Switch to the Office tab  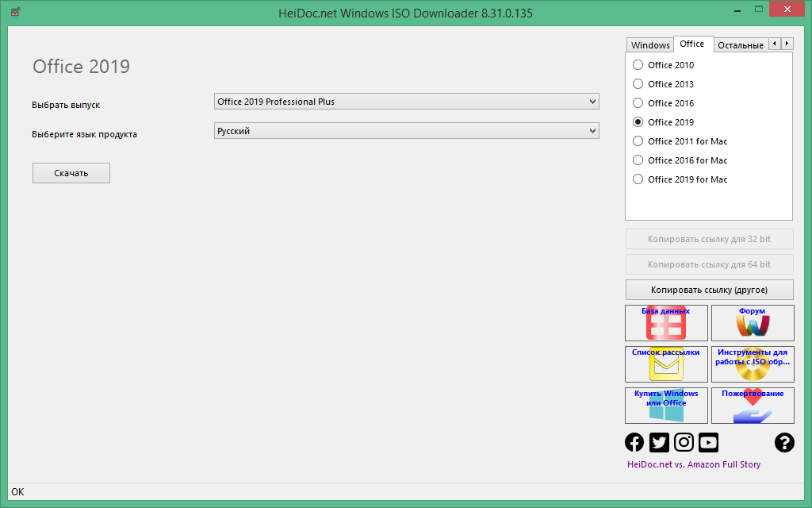[x=691, y=44]
